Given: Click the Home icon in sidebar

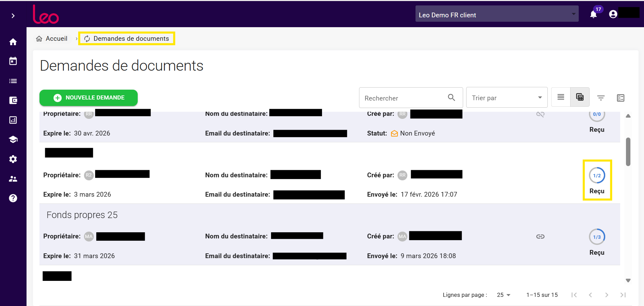Looking at the screenshot, I should point(13,42).
